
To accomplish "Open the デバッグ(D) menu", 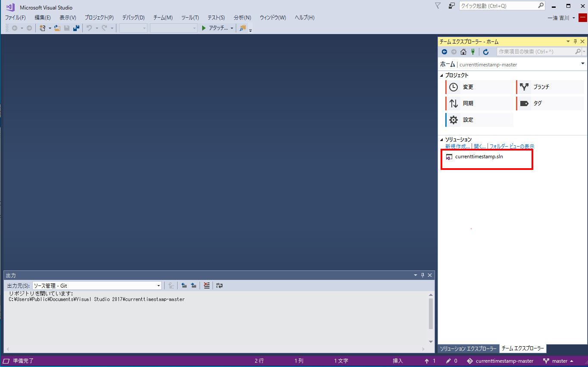I will (x=133, y=18).
